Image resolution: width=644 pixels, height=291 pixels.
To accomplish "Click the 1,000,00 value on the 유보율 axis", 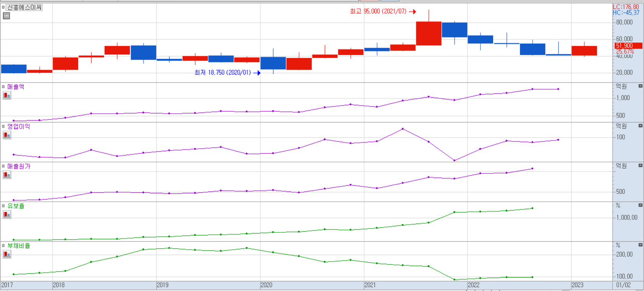I will click(627, 217).
